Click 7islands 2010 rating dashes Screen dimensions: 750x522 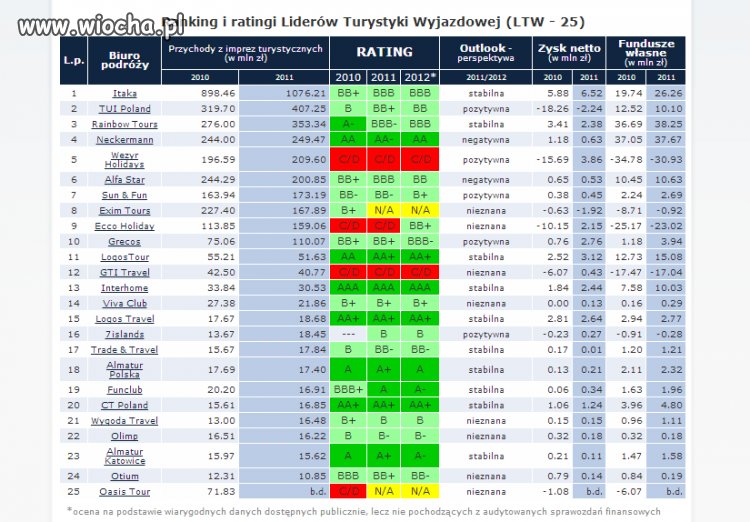[348, 334]
